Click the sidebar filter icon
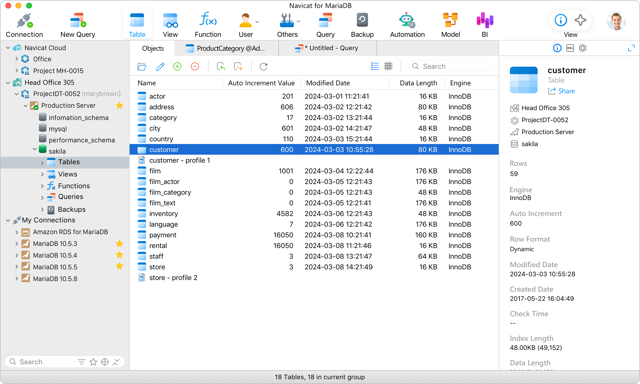This screenshot has height=384, width=640. point(82,362)
